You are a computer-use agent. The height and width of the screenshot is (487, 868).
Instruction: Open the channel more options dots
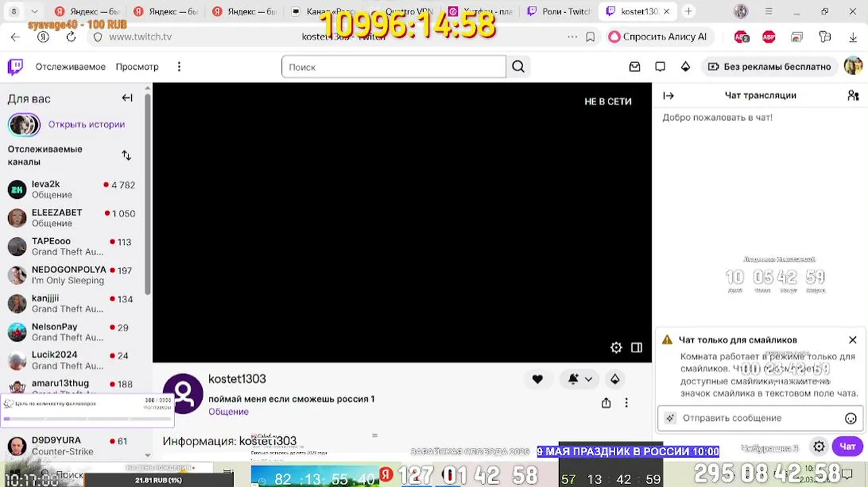(x=626, y=402)
